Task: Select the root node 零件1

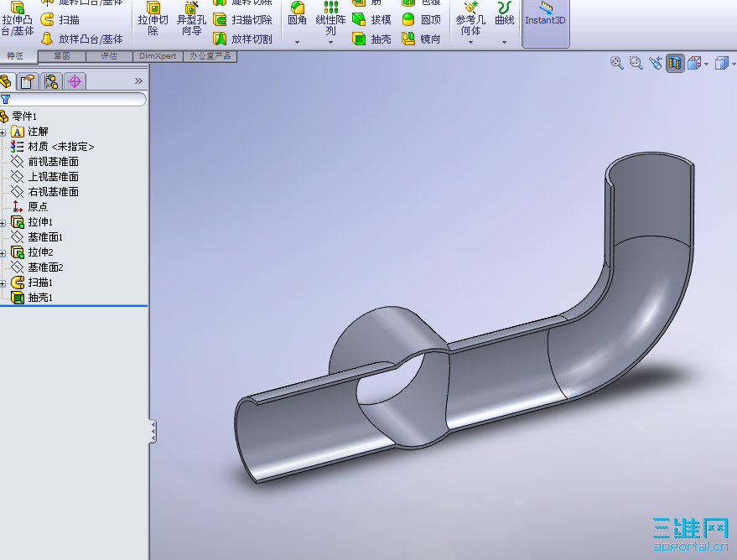Action: (24, 116)
